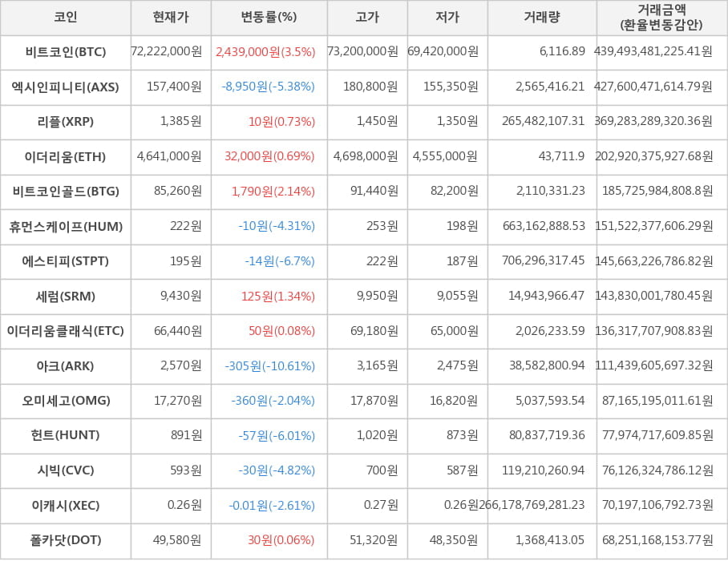Screen dimensions: 728x561
Task: Click BTC volume 6,116.89
Action: 562,51
